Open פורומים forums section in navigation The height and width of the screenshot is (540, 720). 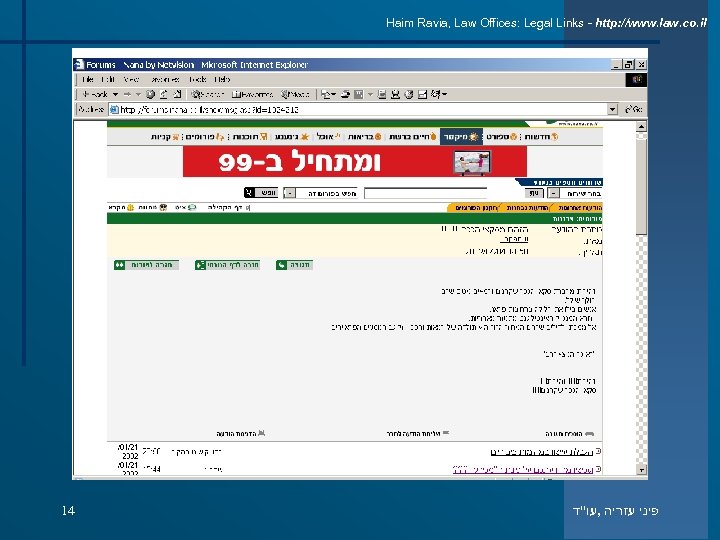point(204,137)
